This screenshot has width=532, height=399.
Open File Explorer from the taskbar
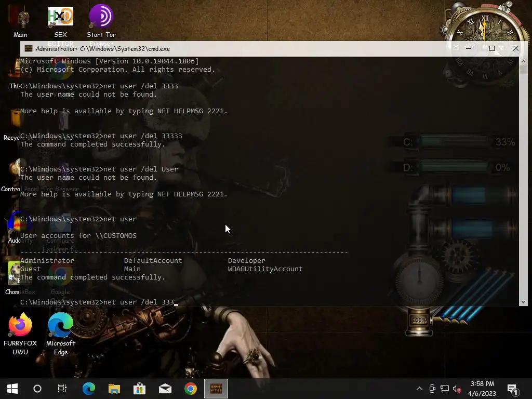(114, 389)
